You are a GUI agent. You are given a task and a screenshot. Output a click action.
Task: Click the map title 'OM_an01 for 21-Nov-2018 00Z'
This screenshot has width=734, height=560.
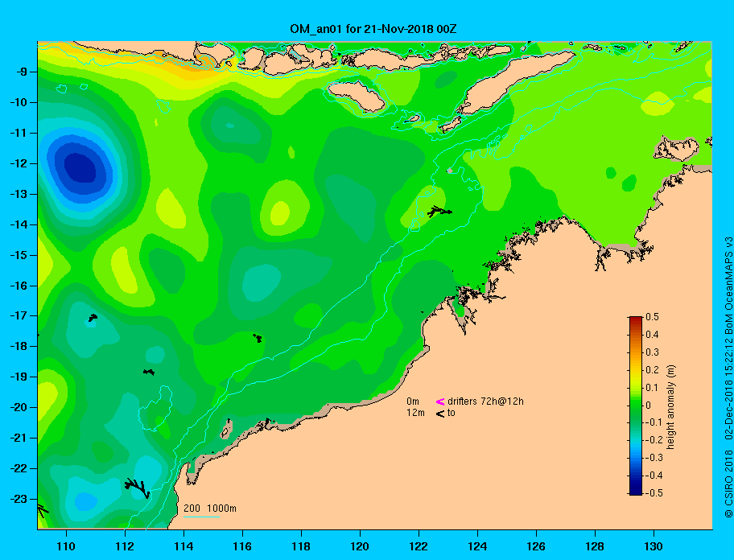pyautogui.click(x=373, y=29)
